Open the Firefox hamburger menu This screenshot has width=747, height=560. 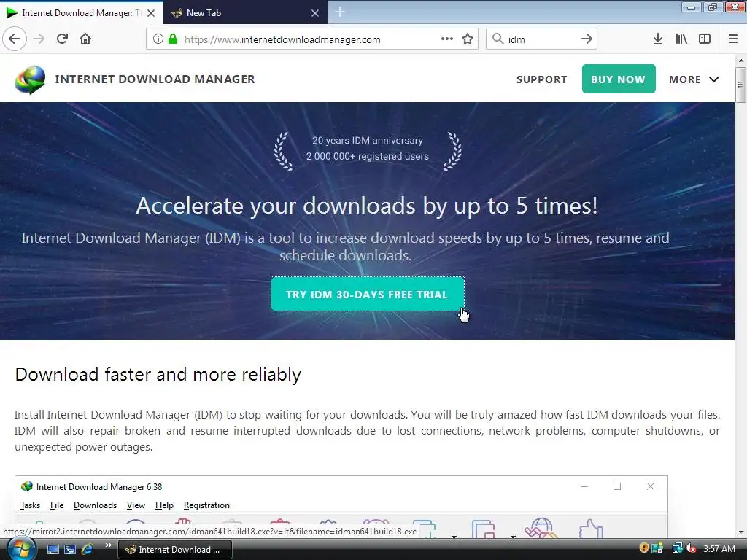pyautogui.click(x=733, y=39)
